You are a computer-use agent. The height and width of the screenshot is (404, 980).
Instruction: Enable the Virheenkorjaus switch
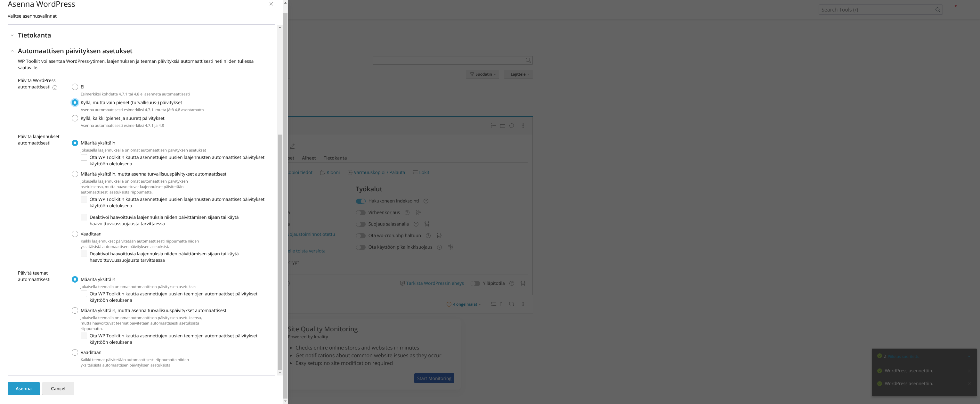click(x=360, y=213)
